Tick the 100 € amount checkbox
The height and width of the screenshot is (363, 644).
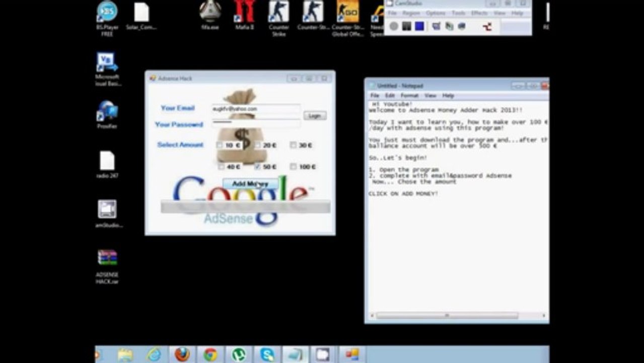(293, 166)
